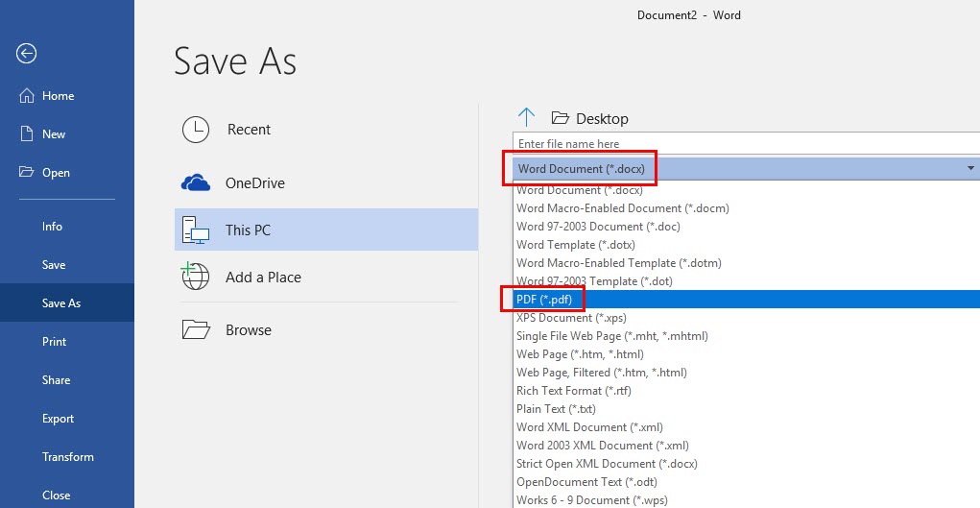Click the Home house icon

[x=26, y=96]
